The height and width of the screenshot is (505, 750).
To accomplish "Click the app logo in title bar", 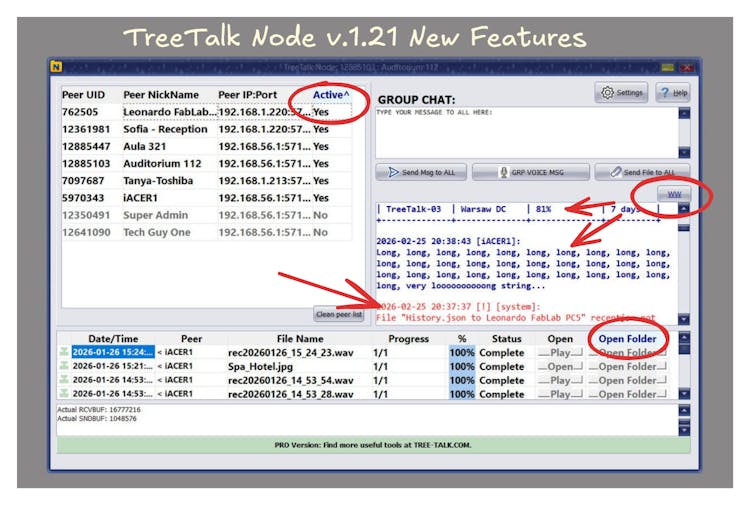I will [x=56, y=67].
